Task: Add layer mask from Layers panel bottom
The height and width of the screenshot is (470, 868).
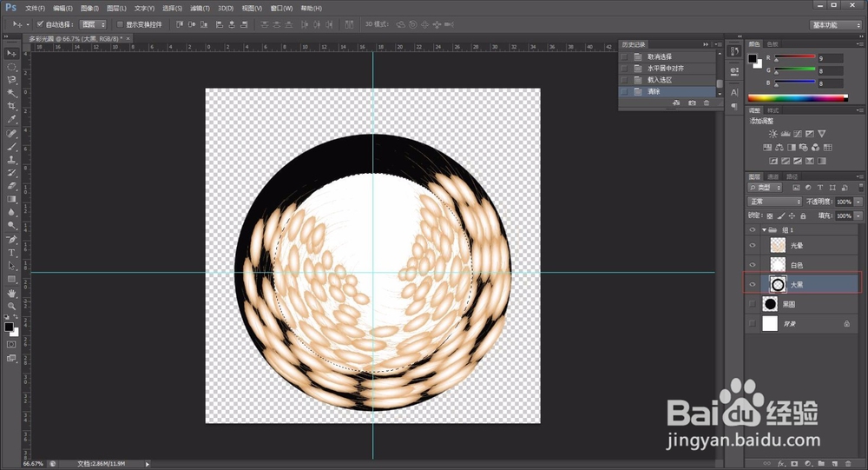Action: click(x=794, y=463)
